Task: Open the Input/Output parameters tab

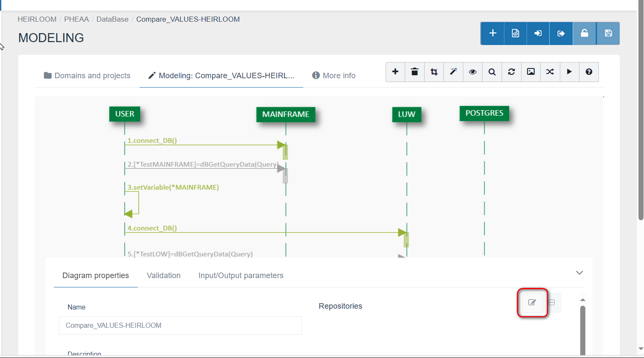Action: [241, 275]
